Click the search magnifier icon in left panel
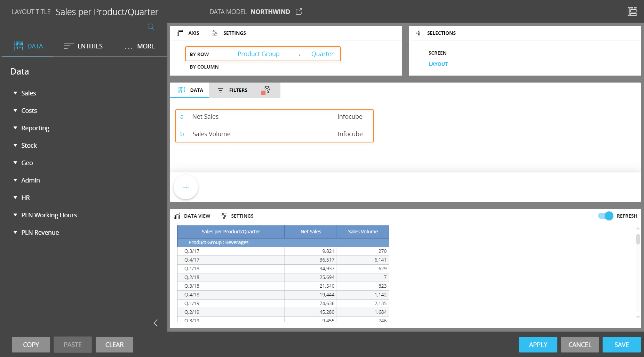 tap(151, 27)
